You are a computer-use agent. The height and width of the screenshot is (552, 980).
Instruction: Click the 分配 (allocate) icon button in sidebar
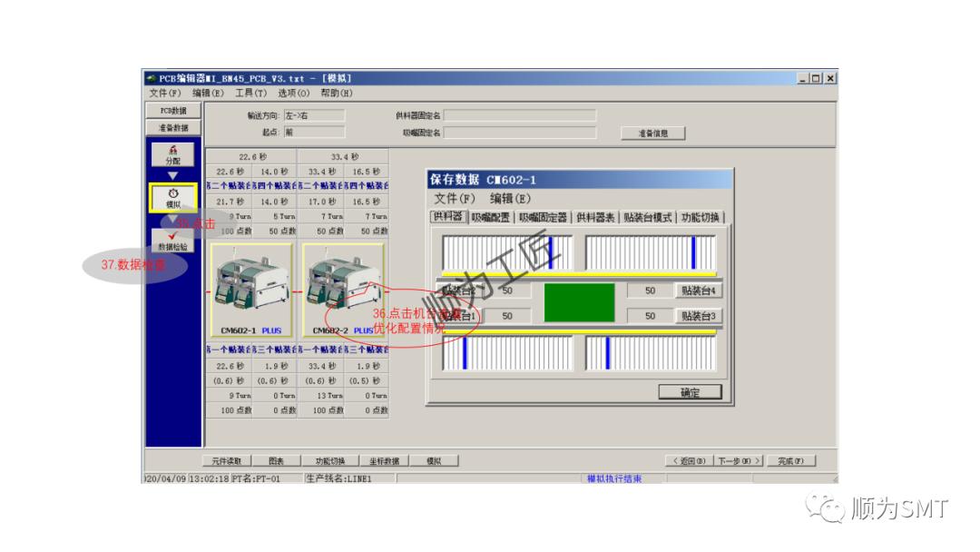pyautogui.click(x=172, y=154)
